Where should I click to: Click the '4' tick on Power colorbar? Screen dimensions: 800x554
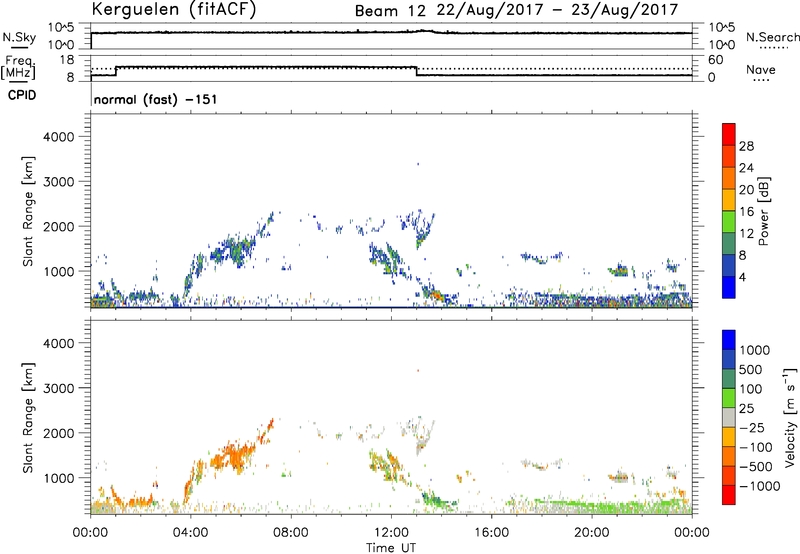coord(742,277)
